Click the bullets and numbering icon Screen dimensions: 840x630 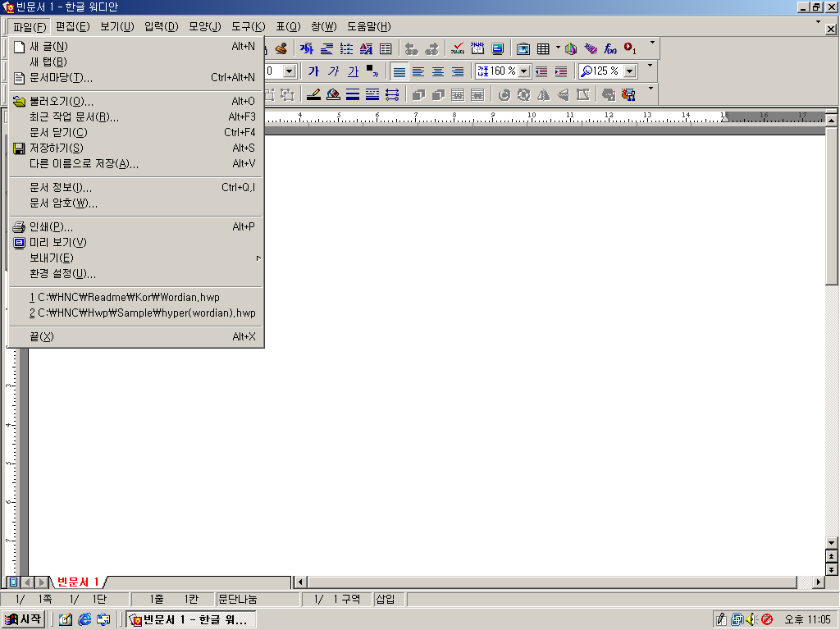click(347, 48)
